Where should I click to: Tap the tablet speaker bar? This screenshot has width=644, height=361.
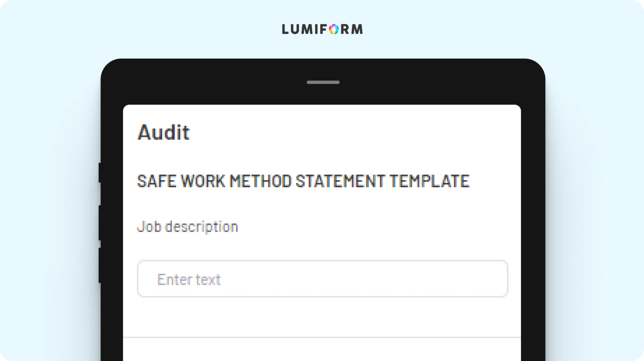[323, 82]
